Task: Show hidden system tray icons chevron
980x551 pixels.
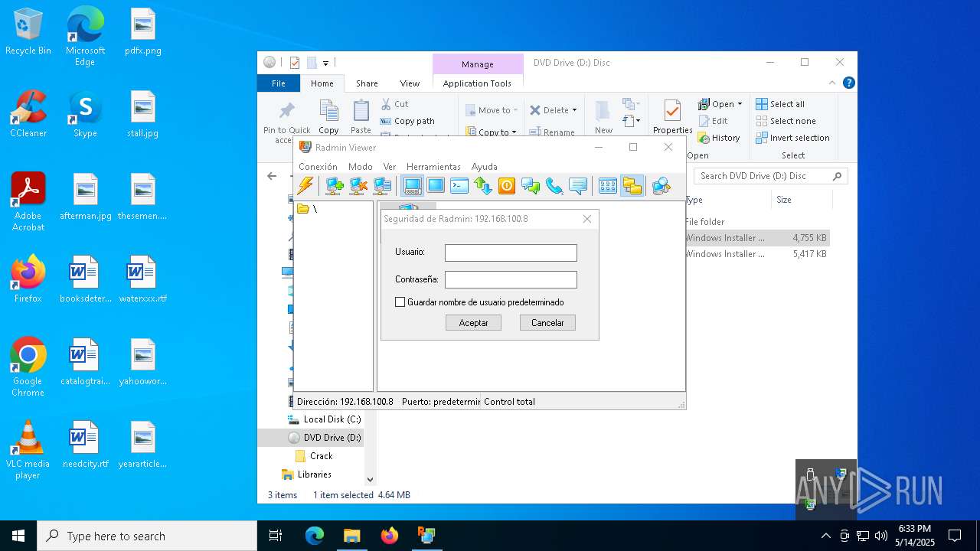Action: (x=825, y=536)
